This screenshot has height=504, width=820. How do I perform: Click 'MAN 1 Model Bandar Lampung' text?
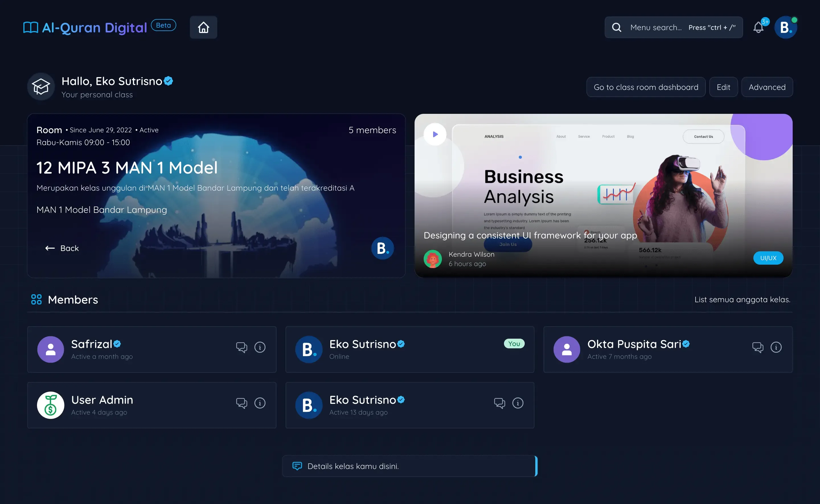(102, 210)
